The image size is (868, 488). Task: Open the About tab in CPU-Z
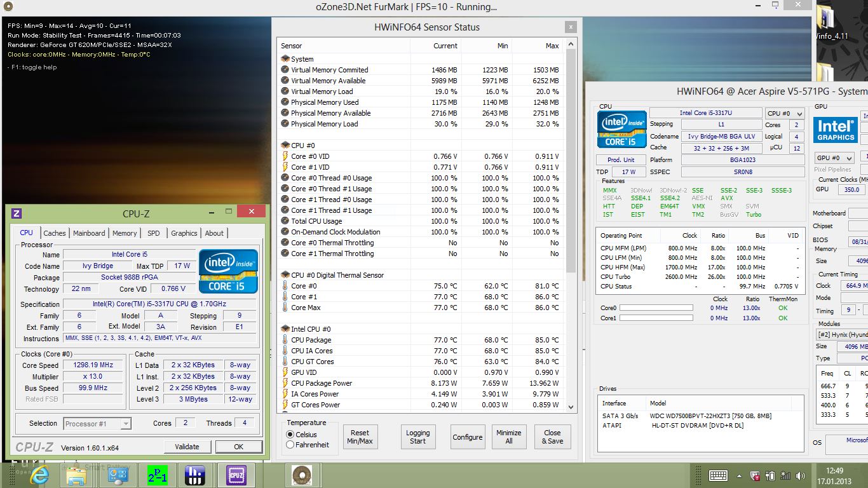pos(214,233)
